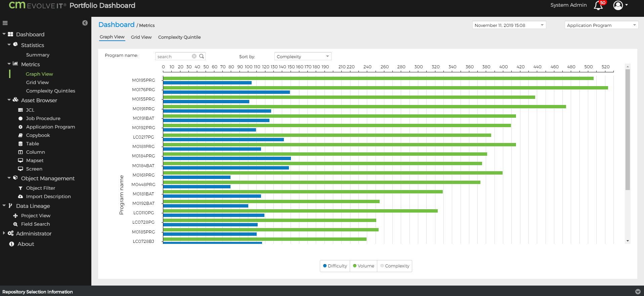The height and width of the screenshot is (296, 644).
Task: Click the Project View icon
Action: point(15,216)
